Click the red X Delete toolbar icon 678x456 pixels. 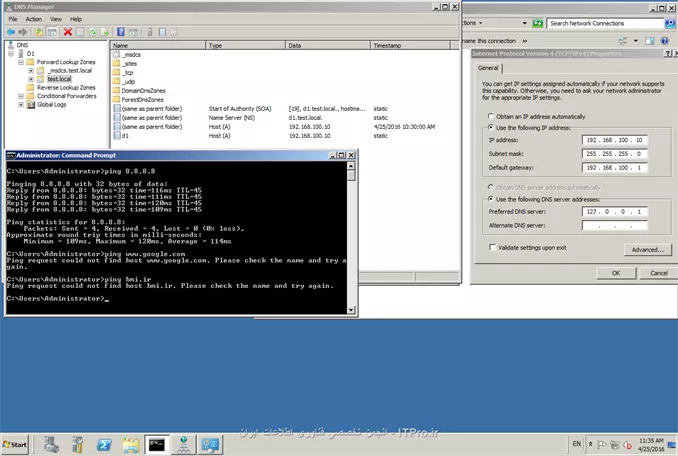point(67,32)
